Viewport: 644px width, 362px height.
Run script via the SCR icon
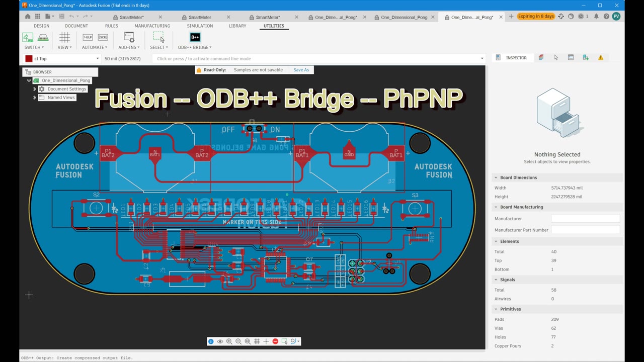[x=103, y=37]
